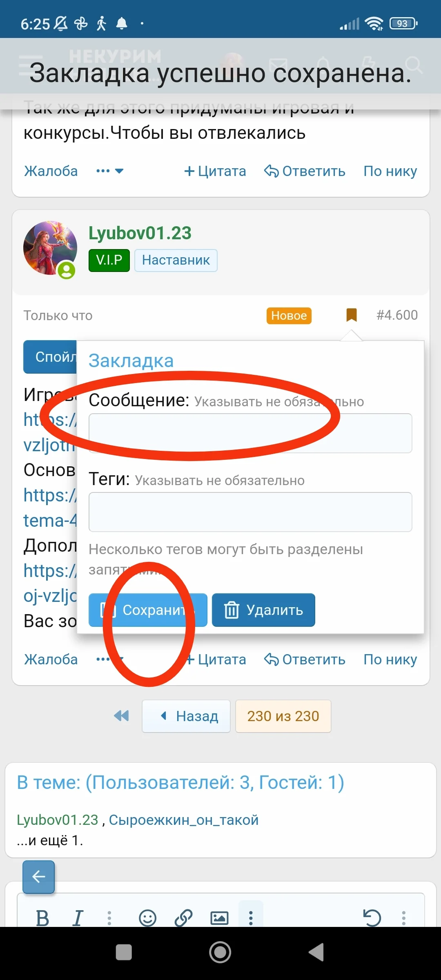Tap Android back triangle button
Screen dimensions: 441x980
[x=316, y=952]
